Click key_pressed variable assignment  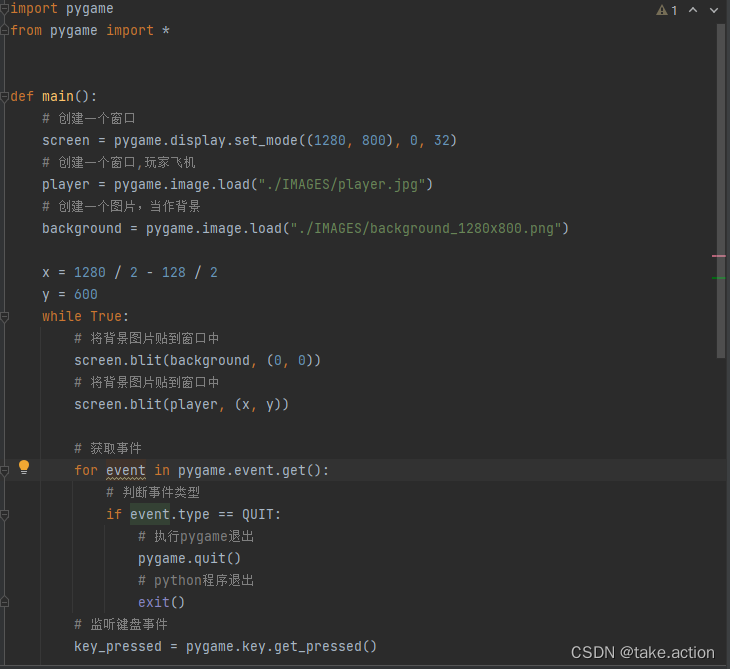tap(118, 646)
